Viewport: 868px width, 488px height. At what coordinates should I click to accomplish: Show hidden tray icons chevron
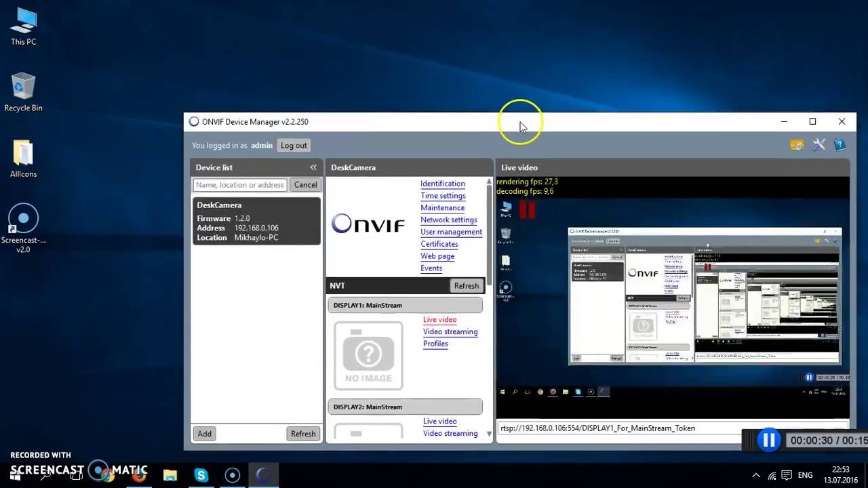[756, 475]
